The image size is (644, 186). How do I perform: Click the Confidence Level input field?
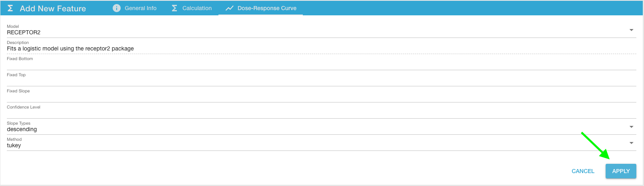[321, 113]
